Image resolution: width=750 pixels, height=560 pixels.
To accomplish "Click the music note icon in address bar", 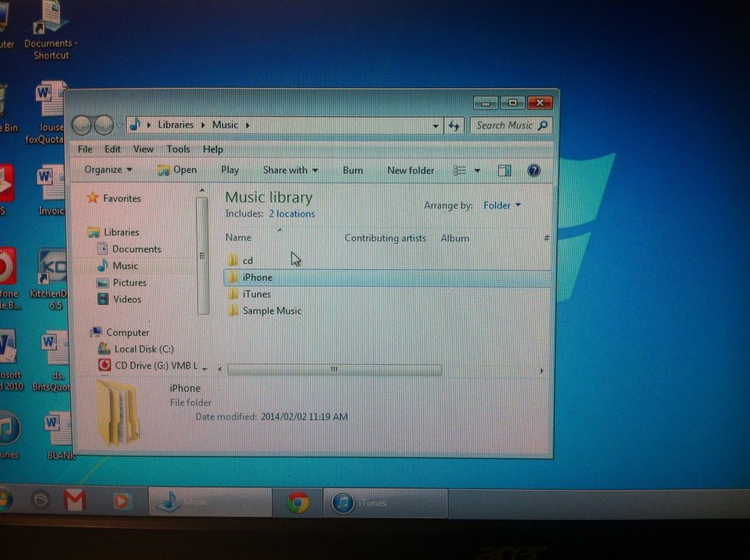I will [x=135, y=125].
